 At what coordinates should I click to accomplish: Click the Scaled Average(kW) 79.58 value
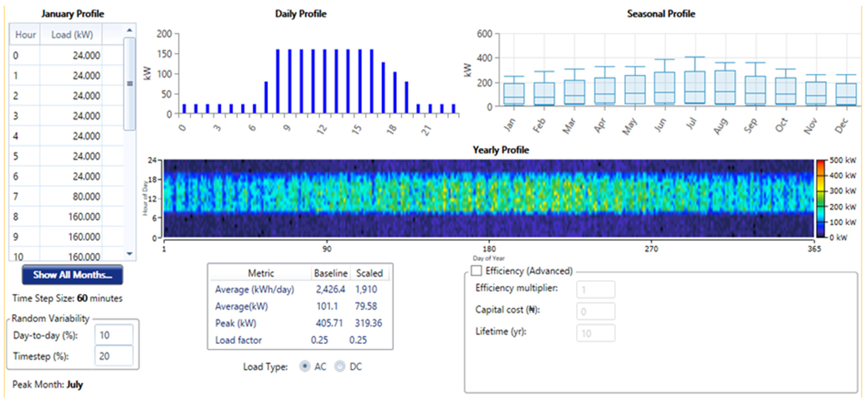(x=366, y=306)
